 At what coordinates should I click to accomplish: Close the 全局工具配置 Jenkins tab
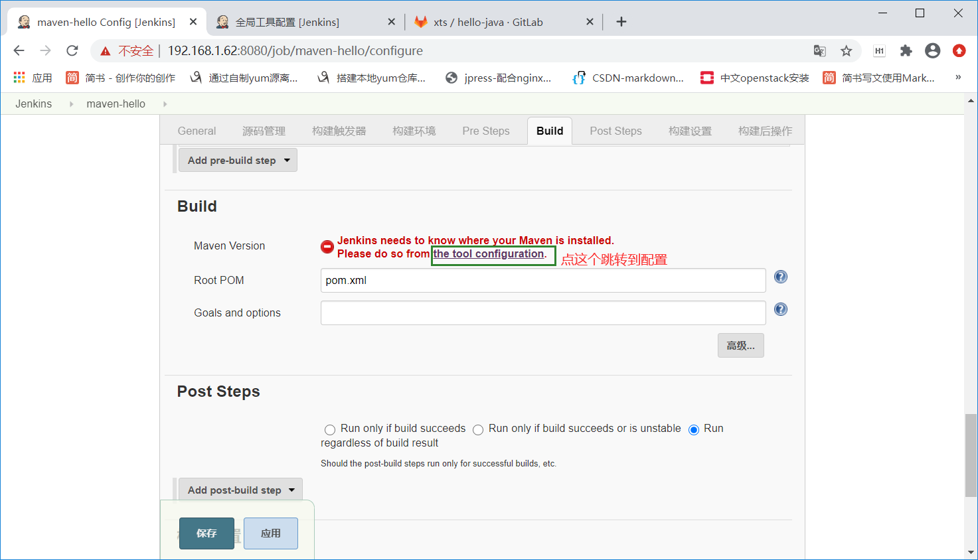[391, 22]
